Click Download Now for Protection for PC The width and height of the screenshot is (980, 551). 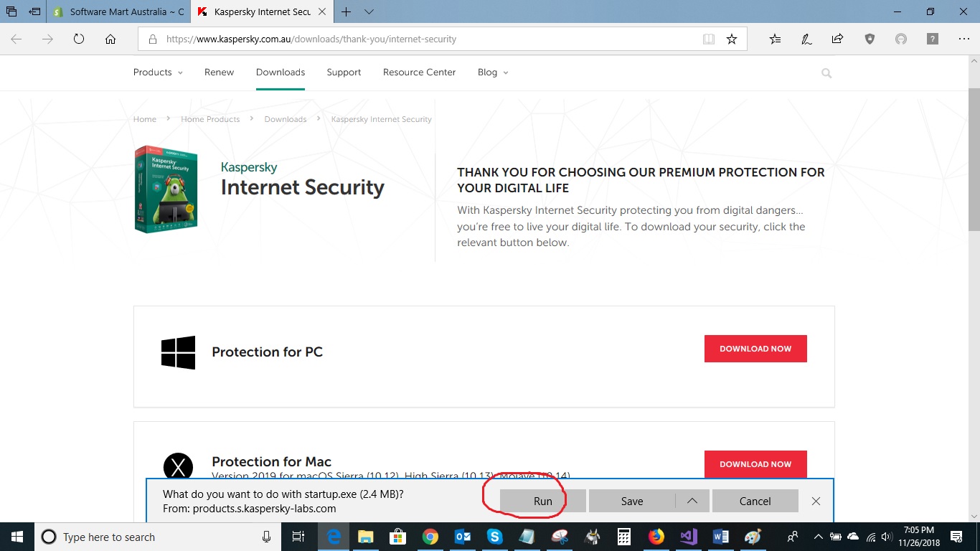tap(755, 349)
